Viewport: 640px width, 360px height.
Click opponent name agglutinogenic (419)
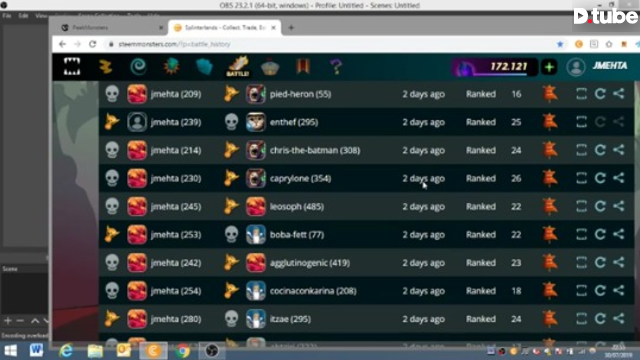tap(310, 263)
